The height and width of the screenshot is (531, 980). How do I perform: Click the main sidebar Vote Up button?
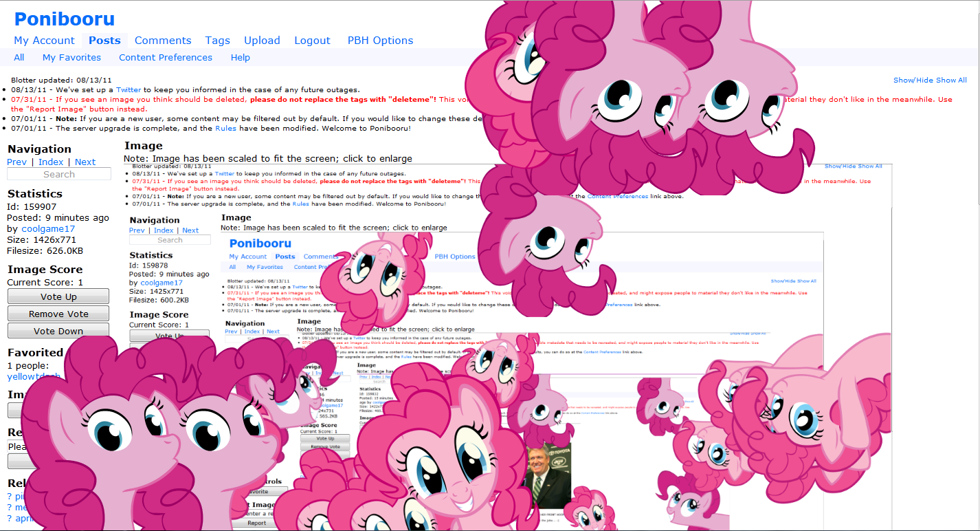(58, 296)
